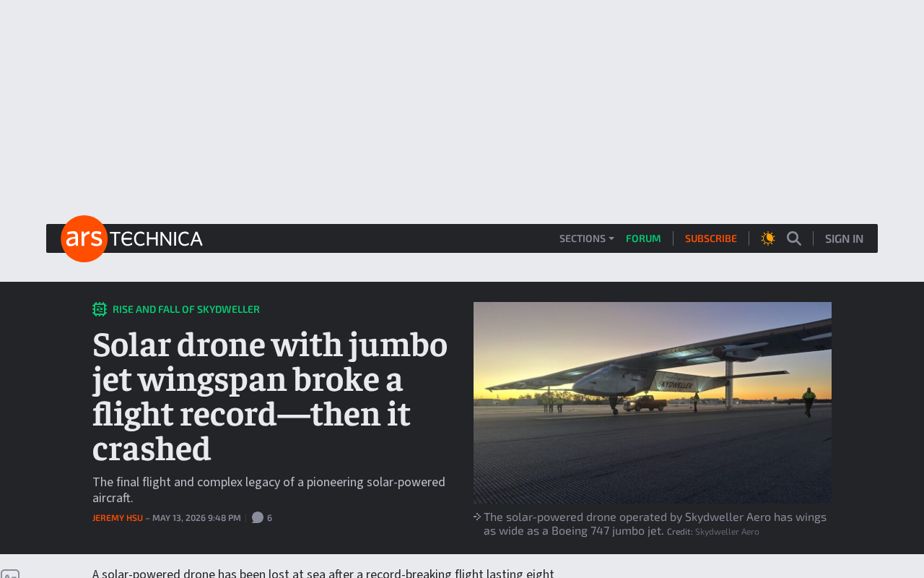
Task: Open the Forum menu link
Action: 643,238
